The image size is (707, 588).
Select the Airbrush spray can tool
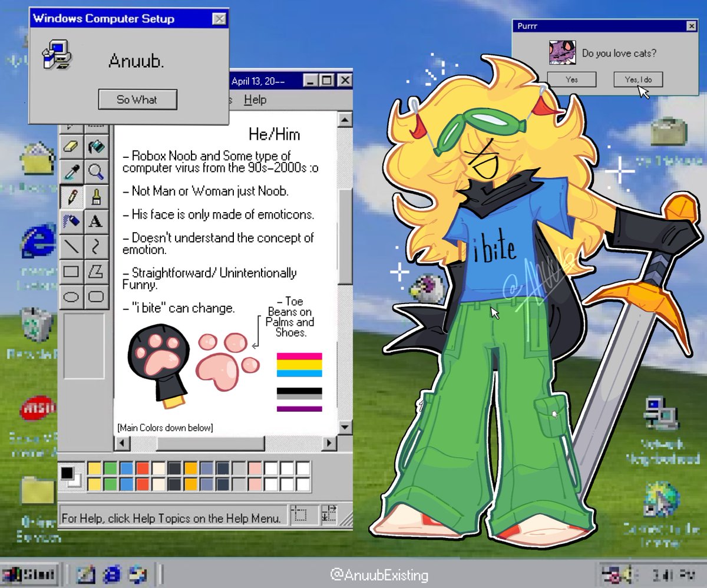71,221
